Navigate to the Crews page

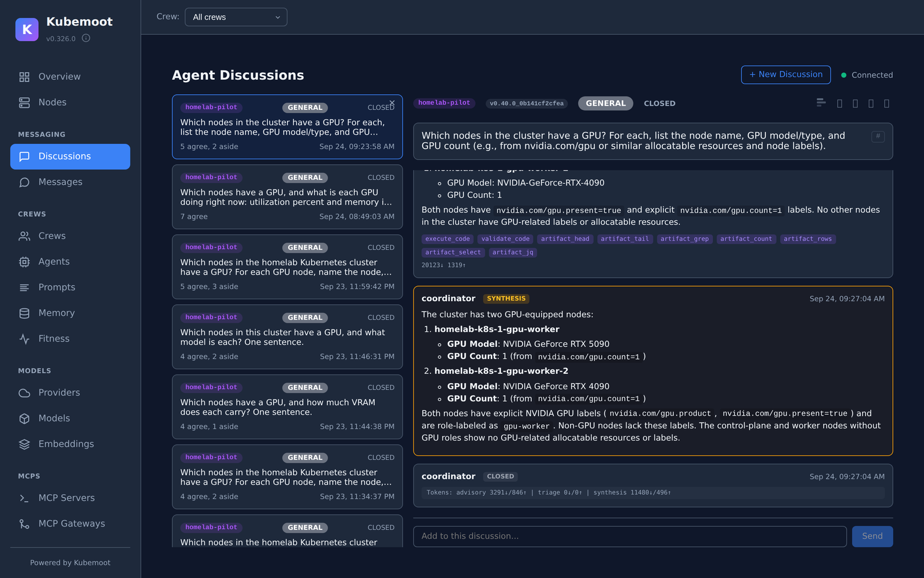[x=70, y=236]
